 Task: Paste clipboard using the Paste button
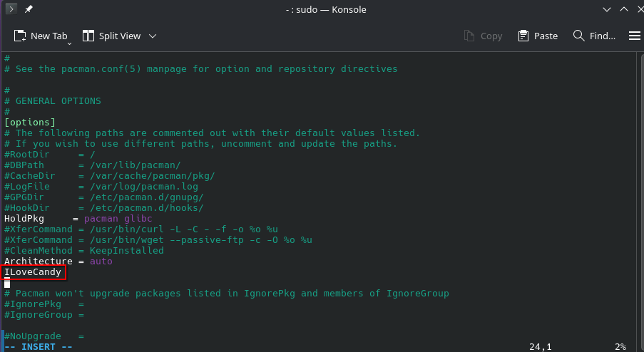point(538,36)
